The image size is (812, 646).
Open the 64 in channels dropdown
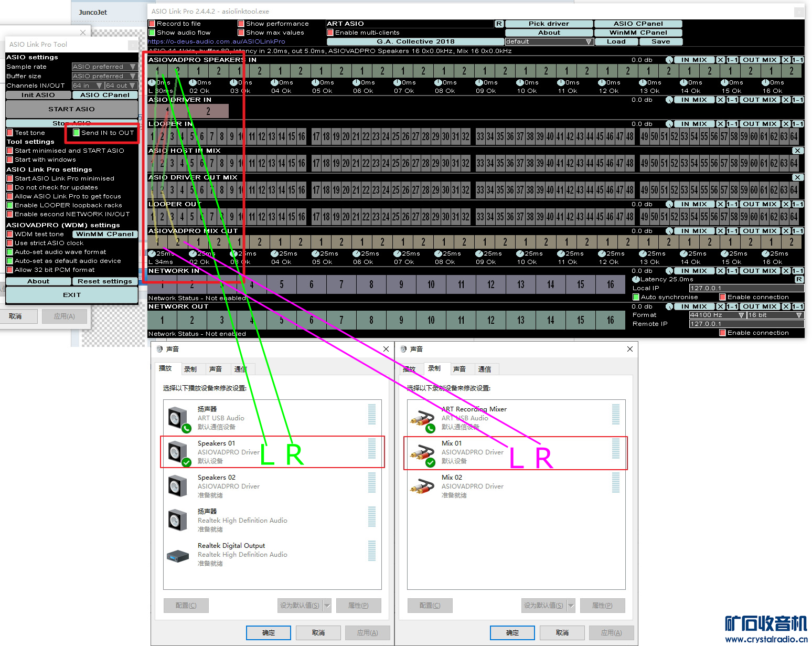88,86
